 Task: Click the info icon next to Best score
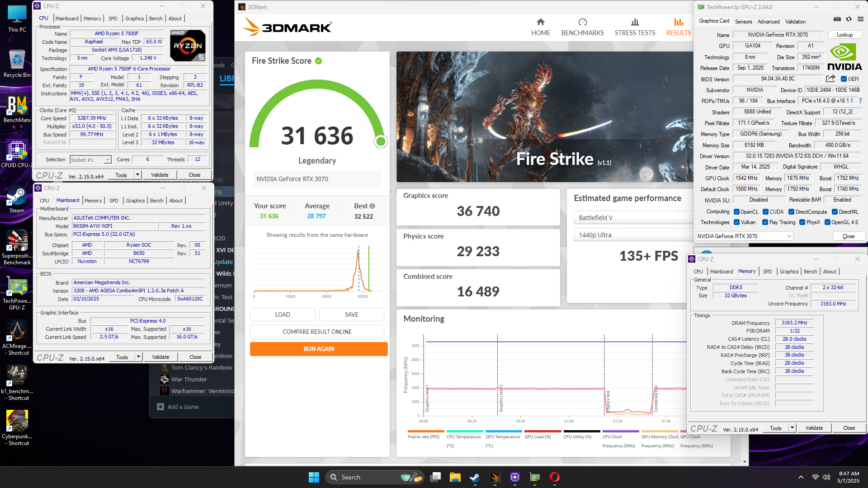coord(372,206)
